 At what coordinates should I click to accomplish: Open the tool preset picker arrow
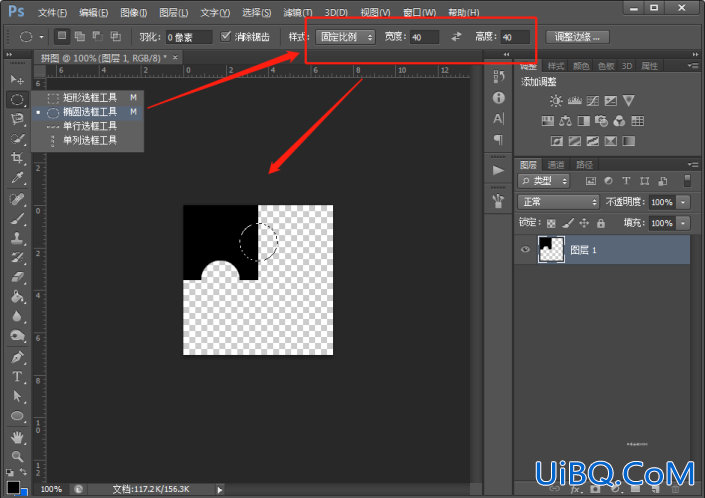pyautogui.click(x=41, y=37)
